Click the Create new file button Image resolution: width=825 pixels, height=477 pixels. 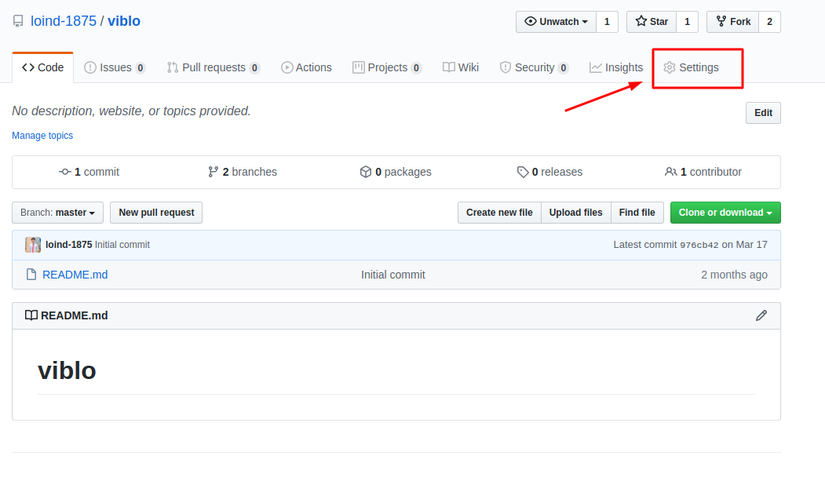(x=499, y=212)
